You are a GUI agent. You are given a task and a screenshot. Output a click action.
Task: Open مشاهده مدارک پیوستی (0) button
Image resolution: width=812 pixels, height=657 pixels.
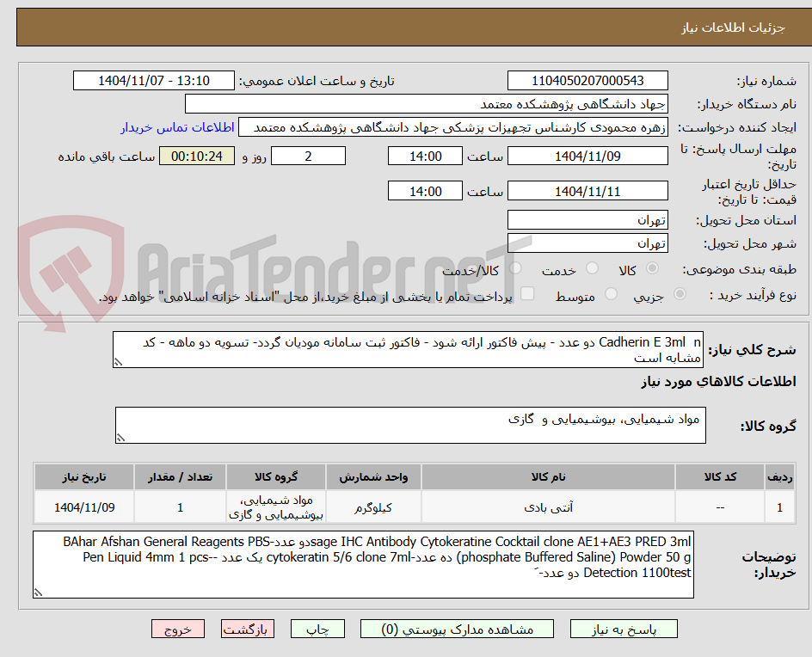pyautogui.click(x=457, y=629)
